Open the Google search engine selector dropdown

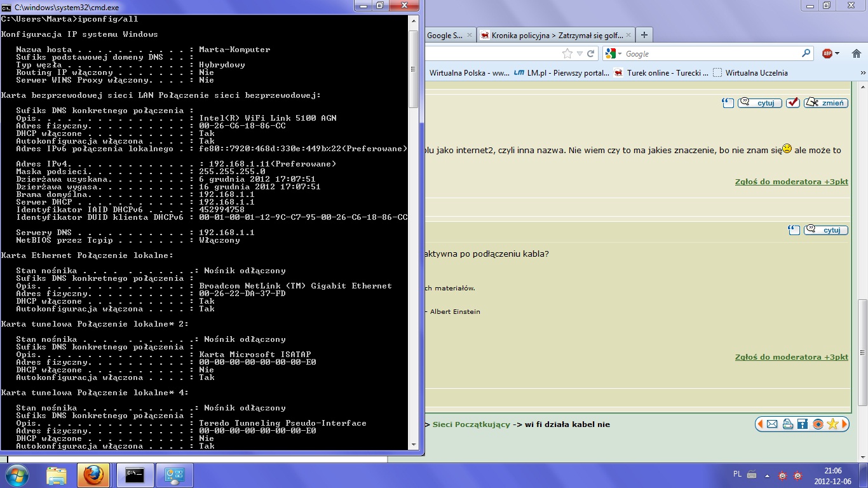click(614, 54)
